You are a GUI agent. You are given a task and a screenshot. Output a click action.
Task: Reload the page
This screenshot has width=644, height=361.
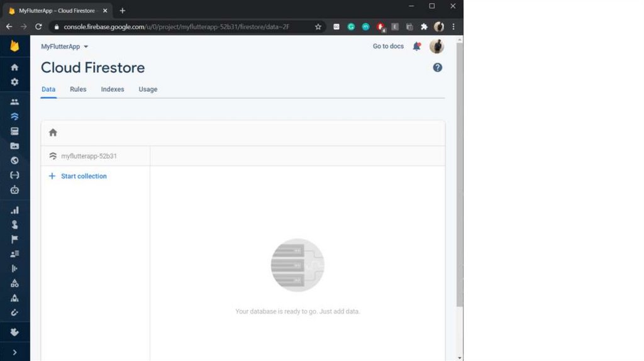(38, 26)
